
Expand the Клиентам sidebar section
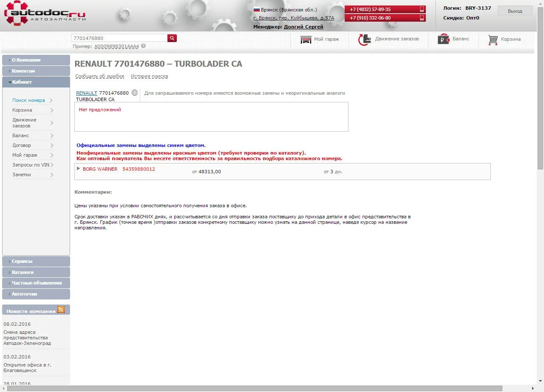click(x=36, y=71)
